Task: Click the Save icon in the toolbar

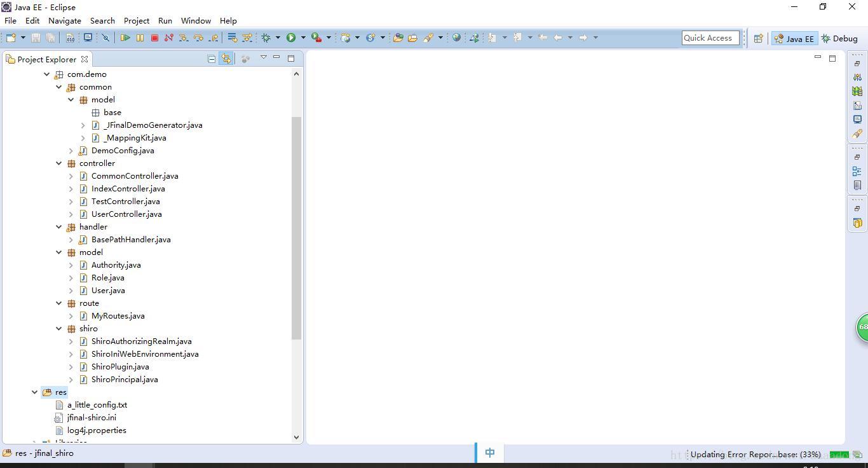Action: (x=34, y=38)
